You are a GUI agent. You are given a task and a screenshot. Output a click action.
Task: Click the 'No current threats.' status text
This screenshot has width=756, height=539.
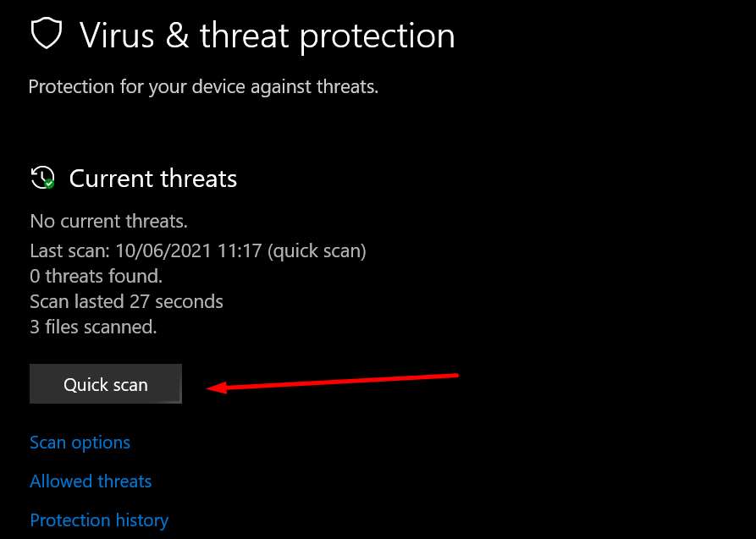click(x=108, y=222)
